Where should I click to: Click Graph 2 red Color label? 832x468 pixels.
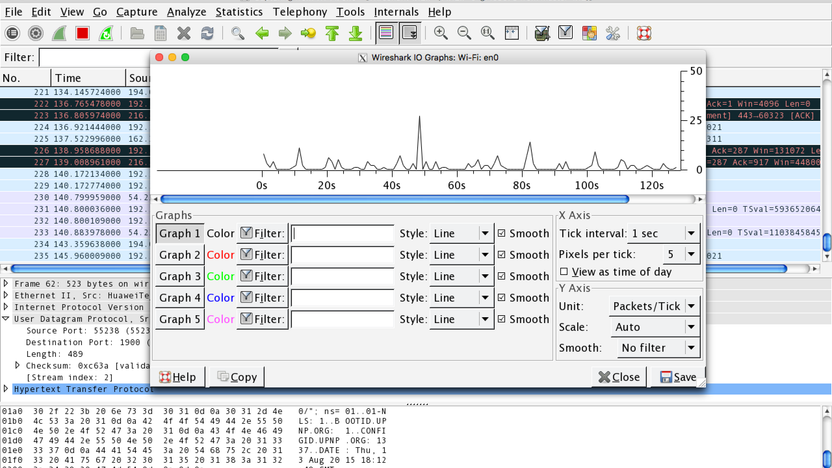point(220,255)
